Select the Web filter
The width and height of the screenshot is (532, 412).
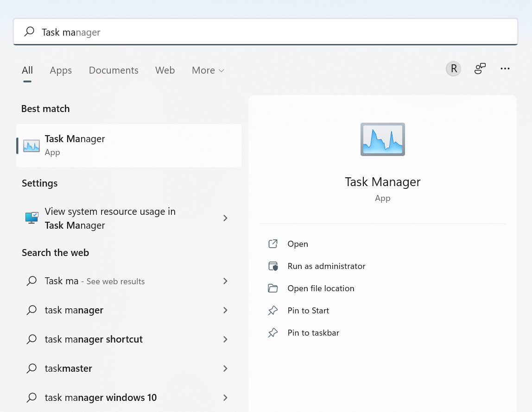pyautogui.click(x=165, y=70)
